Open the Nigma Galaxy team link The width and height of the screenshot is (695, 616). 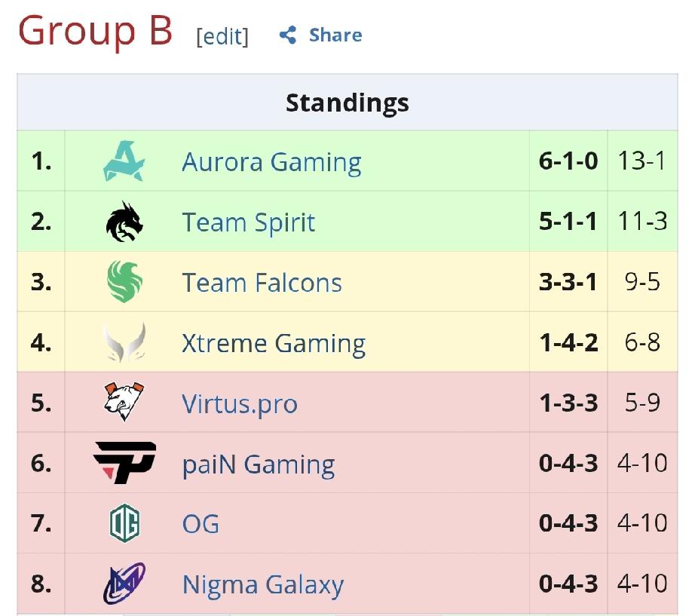pyautogui.click(x=262, y=584)
